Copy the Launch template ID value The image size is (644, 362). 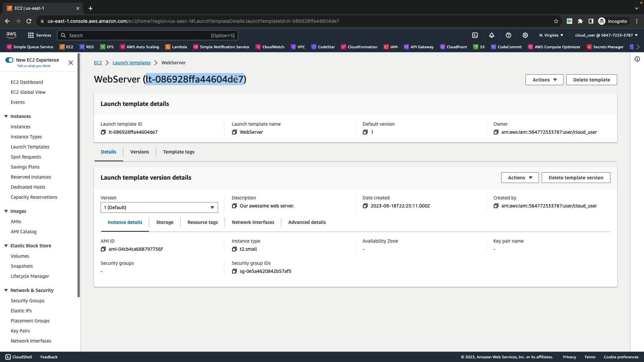tap(103, 132)
